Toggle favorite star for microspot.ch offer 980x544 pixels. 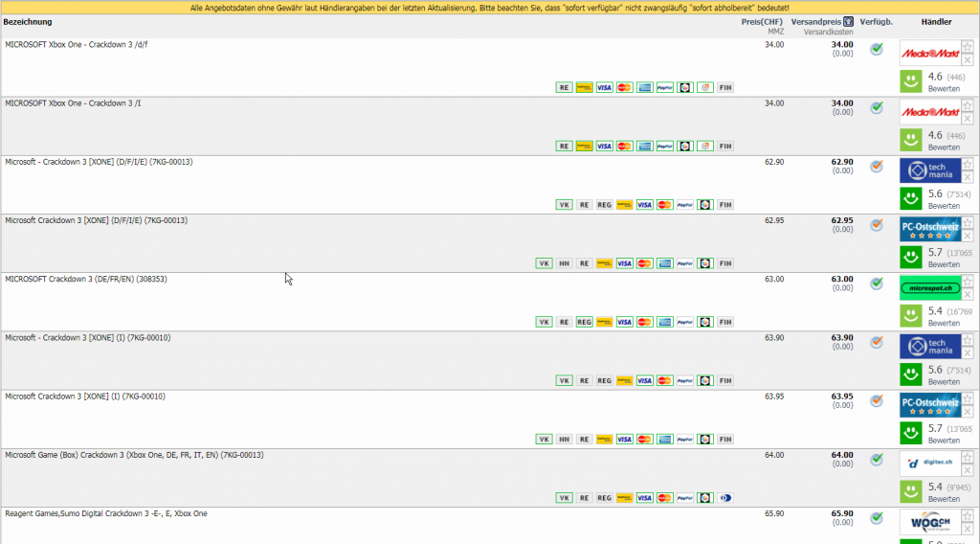[968, 281]
